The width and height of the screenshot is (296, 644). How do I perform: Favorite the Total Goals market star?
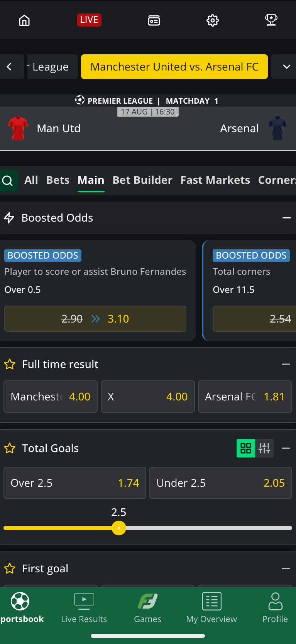tap(10, 448)
